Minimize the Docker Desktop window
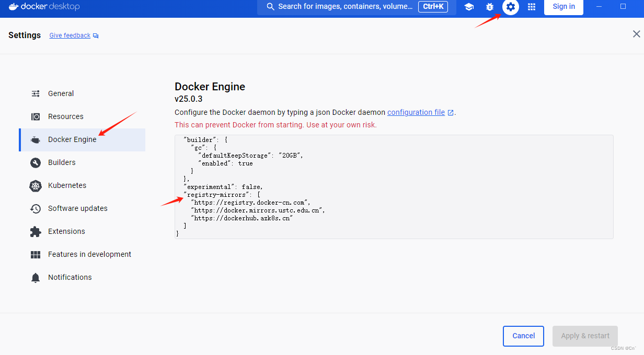Screen dimensions: 644x355 [599, 7]
